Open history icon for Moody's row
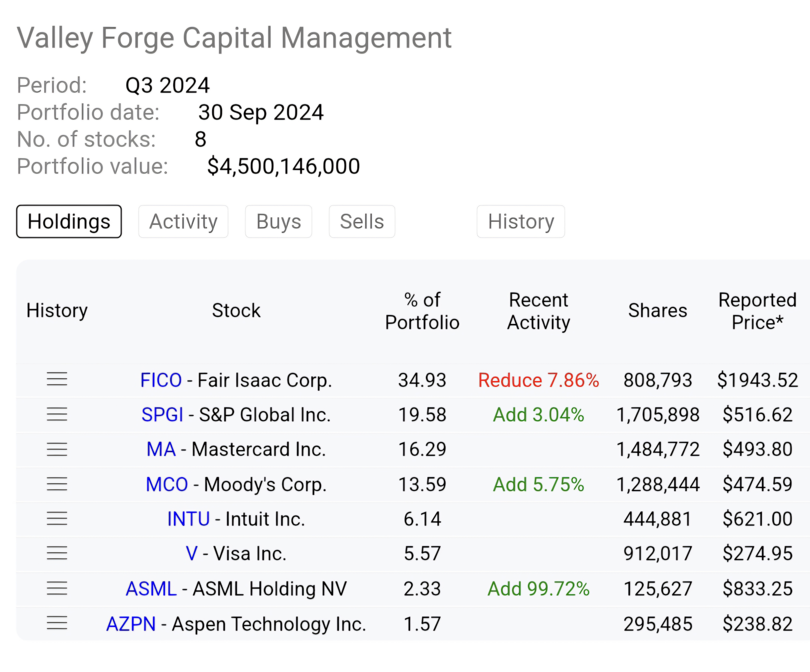The height and width of the screenshot is (672, 810). pos(57,484)
